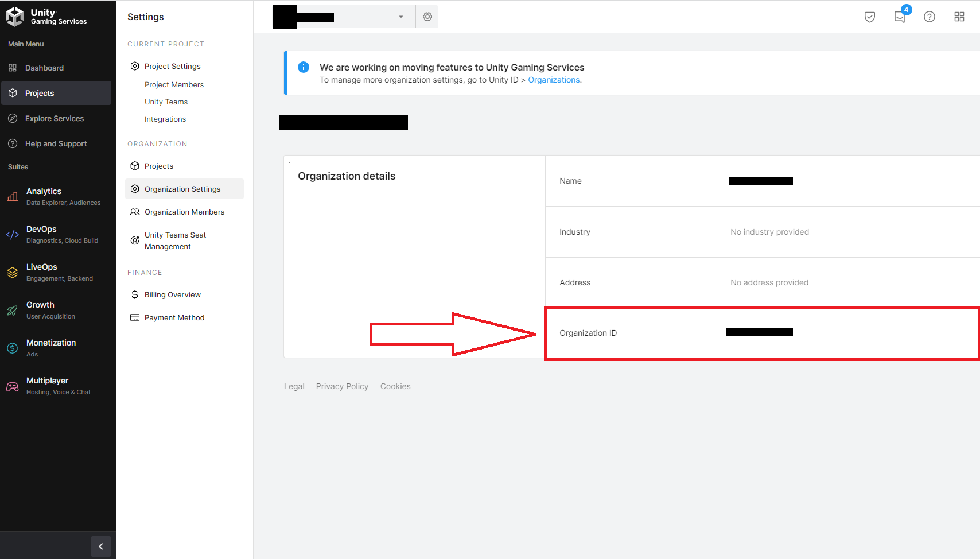980x559 pixels.
Task: Open the help question mark in header
Action: pyautogui.click(x=930, y=17)
